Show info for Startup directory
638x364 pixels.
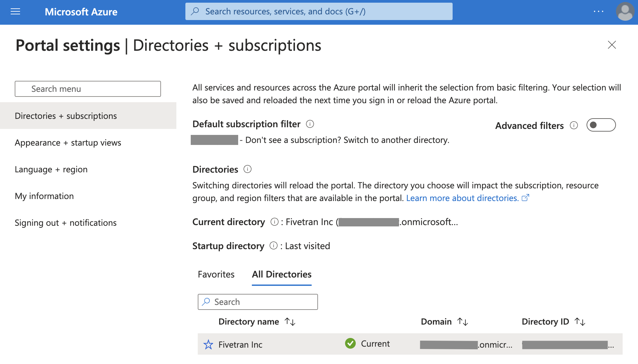point(274,246)
